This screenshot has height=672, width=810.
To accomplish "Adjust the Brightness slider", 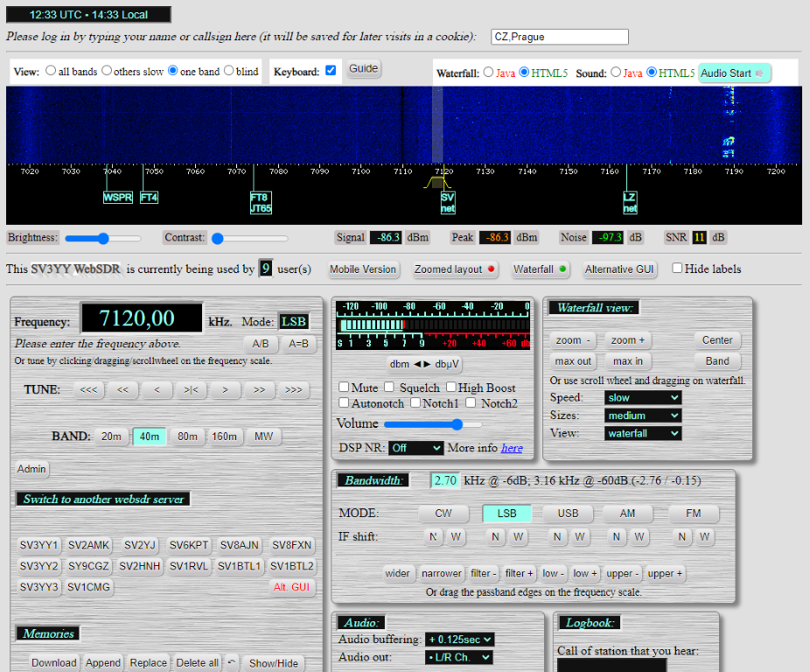I will (x=103, y=238).
